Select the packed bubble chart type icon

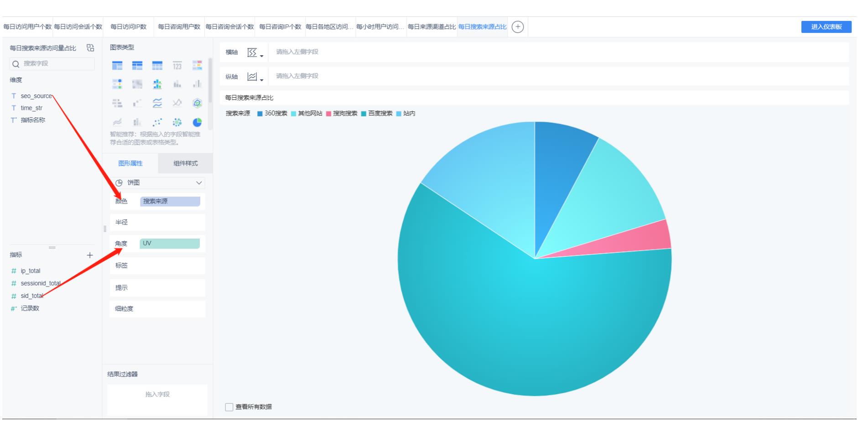(x=177, y=122)
